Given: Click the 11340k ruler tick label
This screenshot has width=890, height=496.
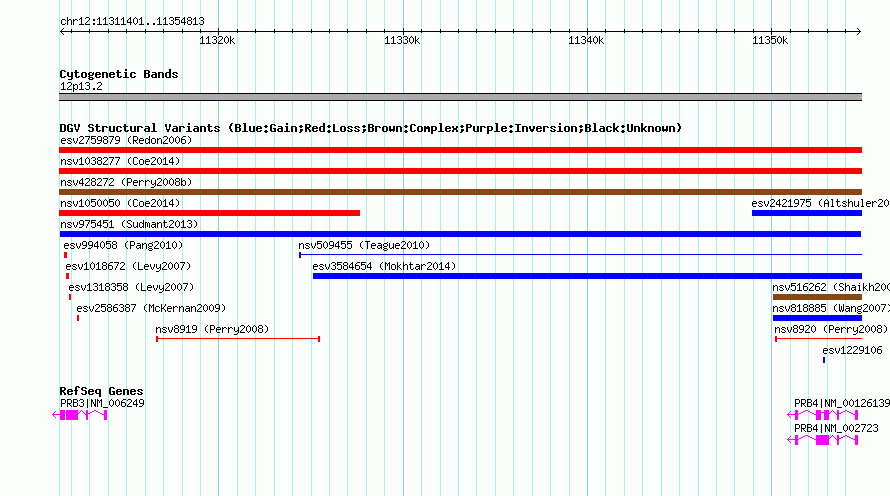Looking at the screenshot, I should point(586,40).
